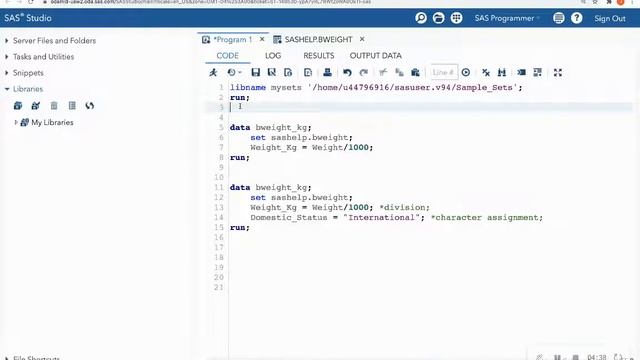This screenshot has height=360, width=640.
Task: Run the SAS program with the running man icon
Action: 213,73
